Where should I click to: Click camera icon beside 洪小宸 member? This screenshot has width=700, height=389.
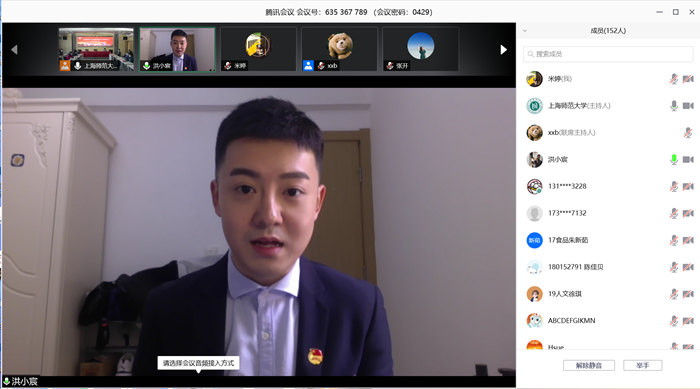click(688, 159)
